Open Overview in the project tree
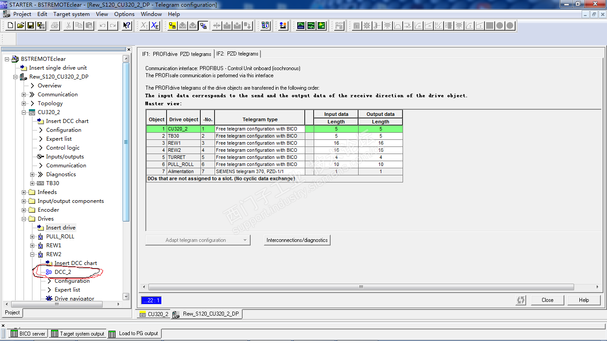Image resolution: width=607 pixels, height=364 pixels. (49, 86)
